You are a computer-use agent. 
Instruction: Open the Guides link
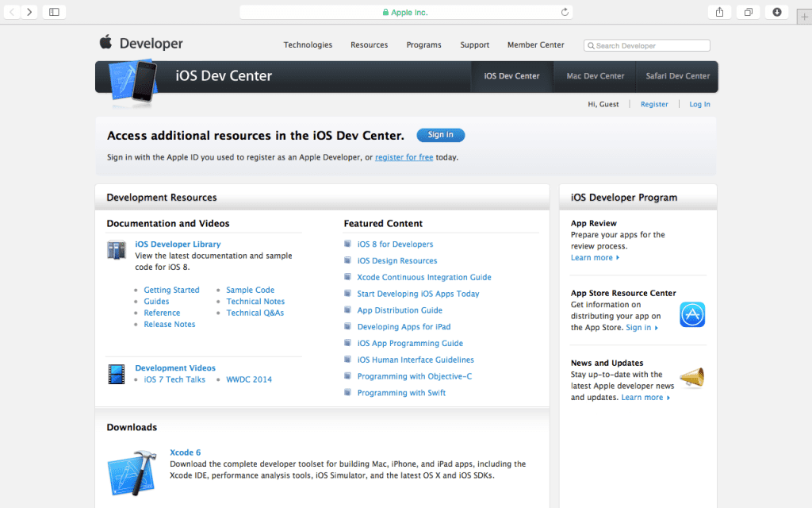click(156, 301)
